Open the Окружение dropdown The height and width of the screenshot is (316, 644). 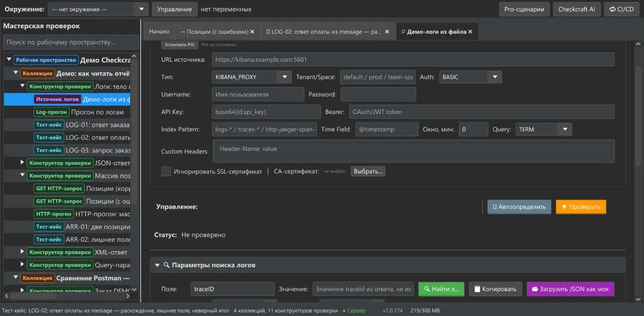pos(98,9)
